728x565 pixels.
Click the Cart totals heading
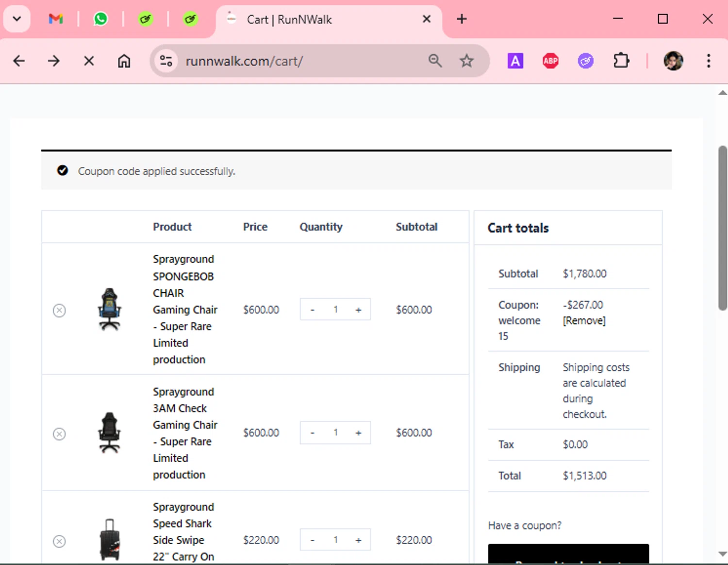tap(518, 228)
